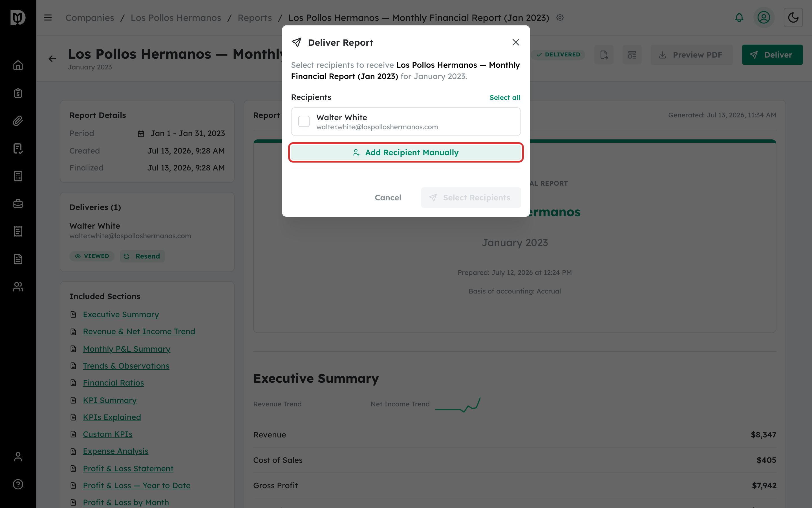Click the Preview PDF button
Screen dimensions: 812x508
[692, 55]
